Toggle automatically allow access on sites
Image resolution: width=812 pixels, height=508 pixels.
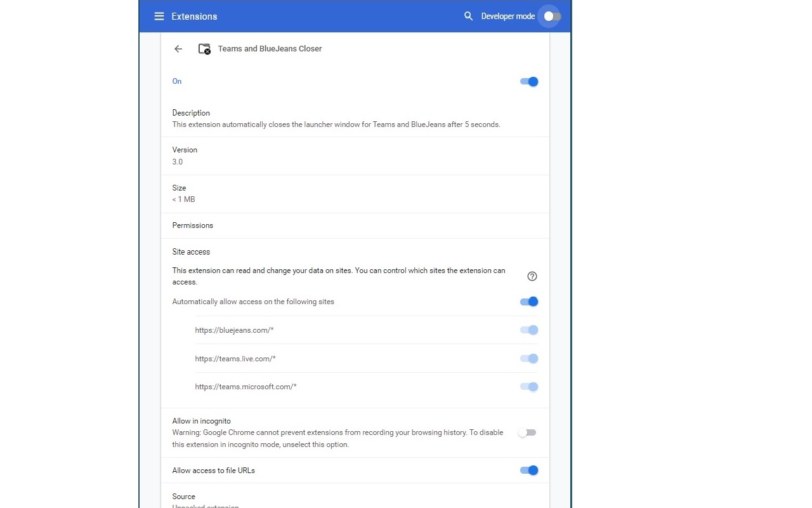coord(529,302)
